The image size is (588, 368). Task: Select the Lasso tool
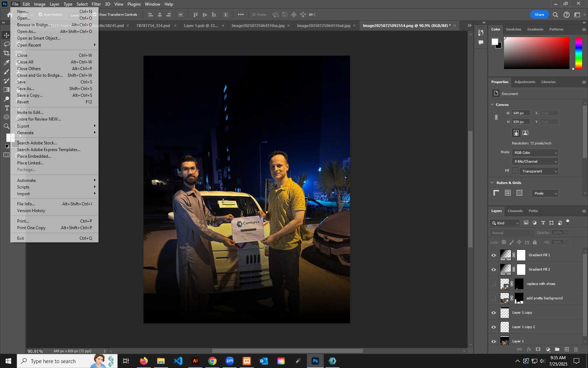coord(7,44)
